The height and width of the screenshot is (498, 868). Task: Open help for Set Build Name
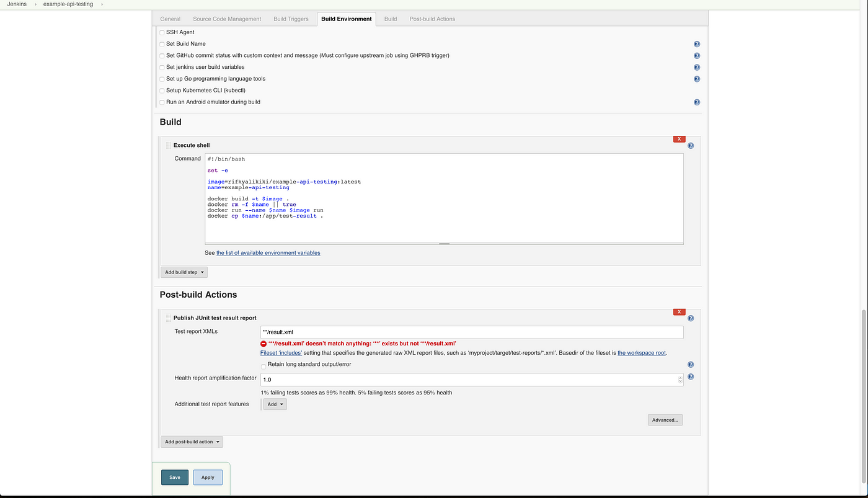[x=697, y=44]
